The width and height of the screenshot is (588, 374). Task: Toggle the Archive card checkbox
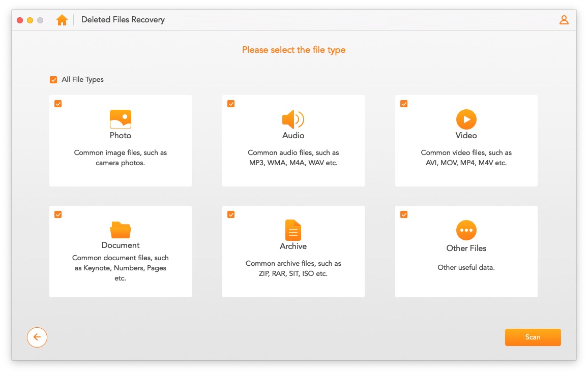coord(231,214)
